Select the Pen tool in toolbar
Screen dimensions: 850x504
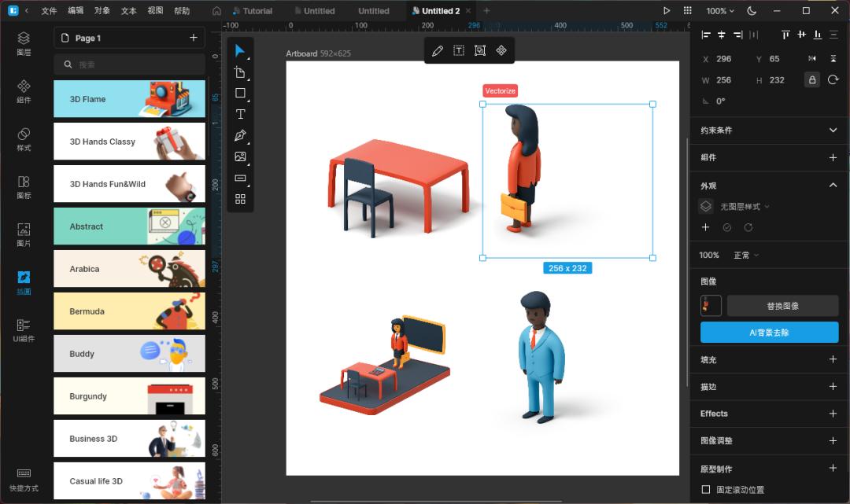click(240, 135)
